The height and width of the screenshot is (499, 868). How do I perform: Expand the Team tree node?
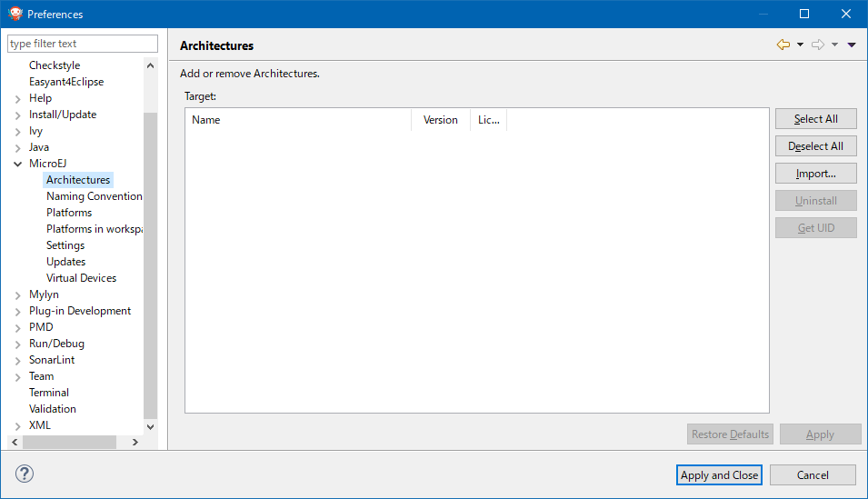(17, 376)
